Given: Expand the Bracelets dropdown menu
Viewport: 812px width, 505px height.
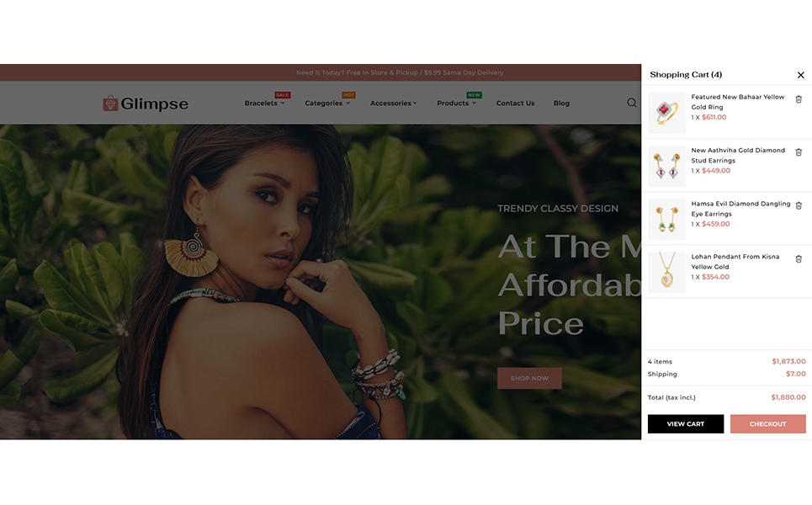Looking at the screenshot, I should pos(264,103).
